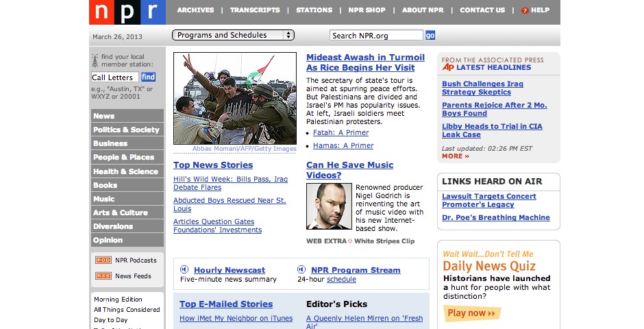Click the blue go search button
This screenshot has height=329, width=644.
point(430,36)
